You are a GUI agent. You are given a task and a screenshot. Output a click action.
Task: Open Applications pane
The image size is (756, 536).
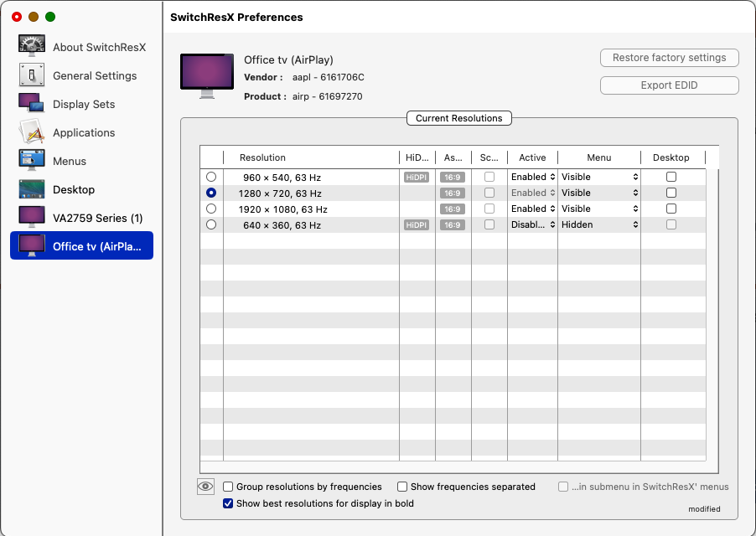[84, 132]
